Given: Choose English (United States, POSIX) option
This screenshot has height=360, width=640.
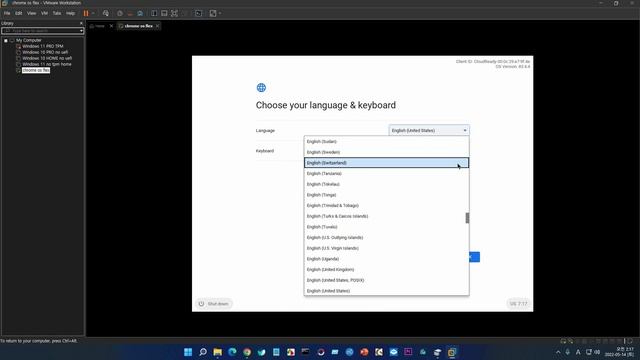Looking at the screenshot, I should click(386, 280).
